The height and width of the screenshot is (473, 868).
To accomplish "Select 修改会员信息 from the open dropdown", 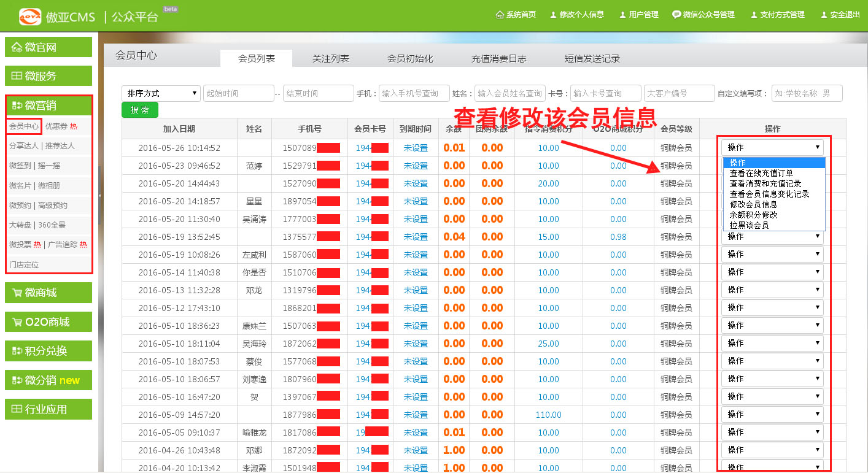I will point(753,204).
